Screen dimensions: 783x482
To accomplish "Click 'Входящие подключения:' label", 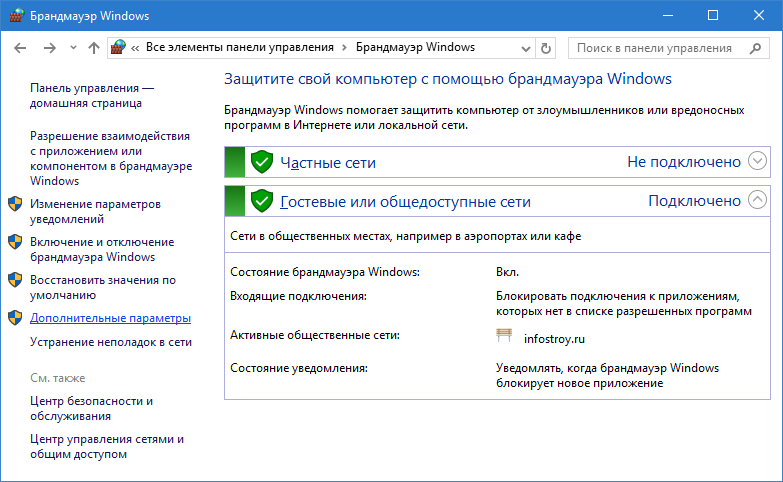I will 298,296.
